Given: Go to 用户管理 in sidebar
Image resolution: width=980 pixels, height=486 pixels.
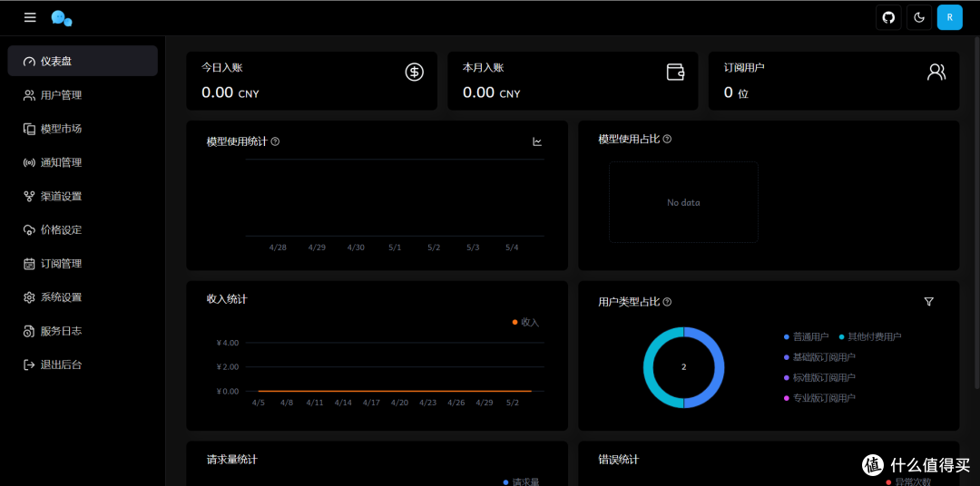Looking at the screenshot, I should [x=83, y=95].
